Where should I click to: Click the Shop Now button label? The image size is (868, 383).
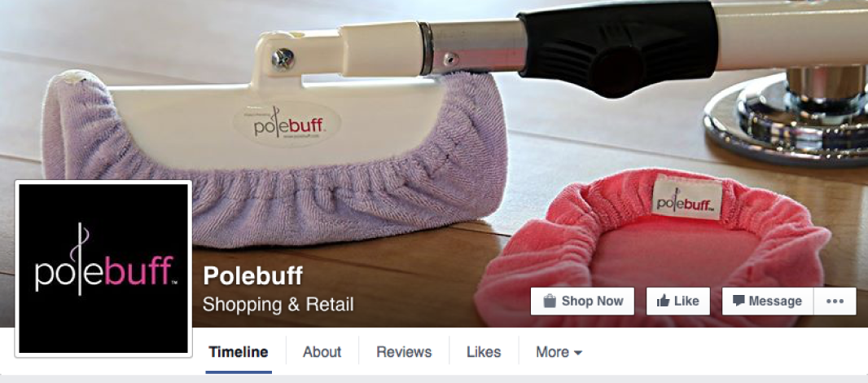(592, 301)
